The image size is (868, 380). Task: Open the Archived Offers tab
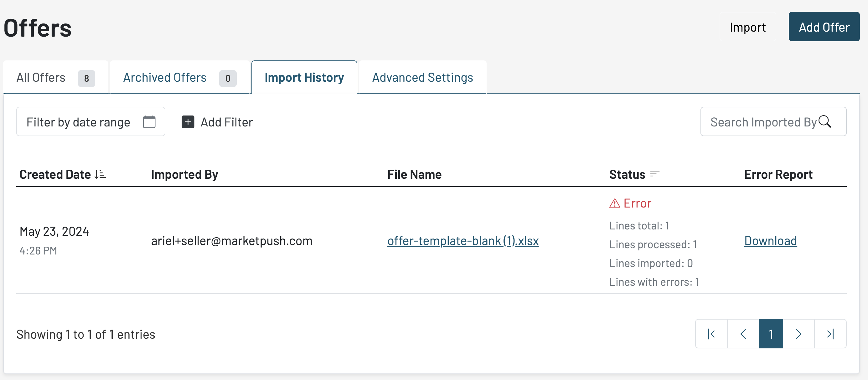coord(179,78)
